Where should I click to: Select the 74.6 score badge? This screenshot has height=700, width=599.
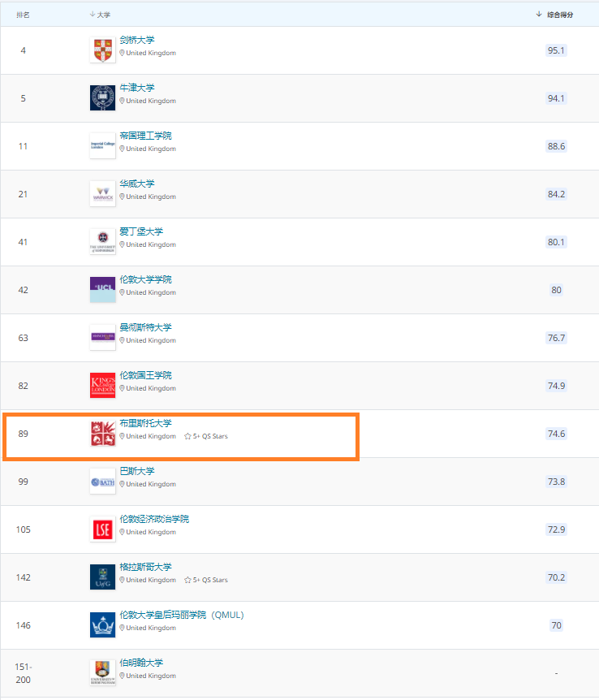pos(556,434)
